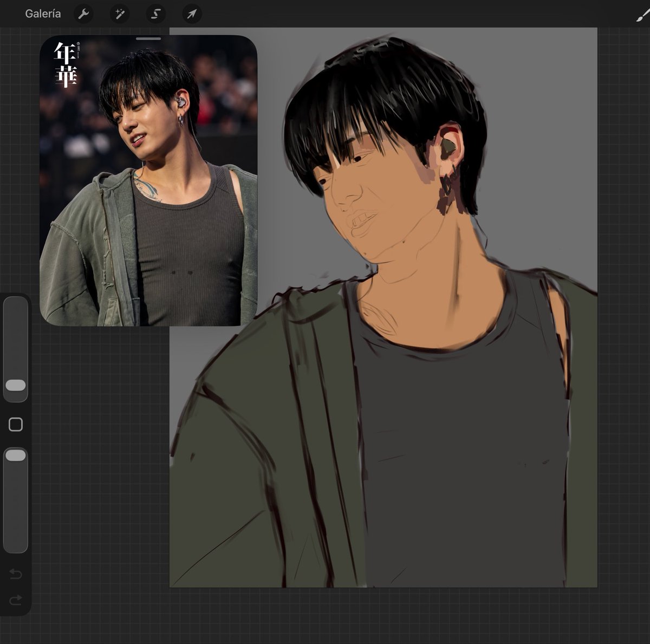This screenshot has width=650, height=644.
Task: Open the Adjustments magic wand menu
Action: click(120, 14)
